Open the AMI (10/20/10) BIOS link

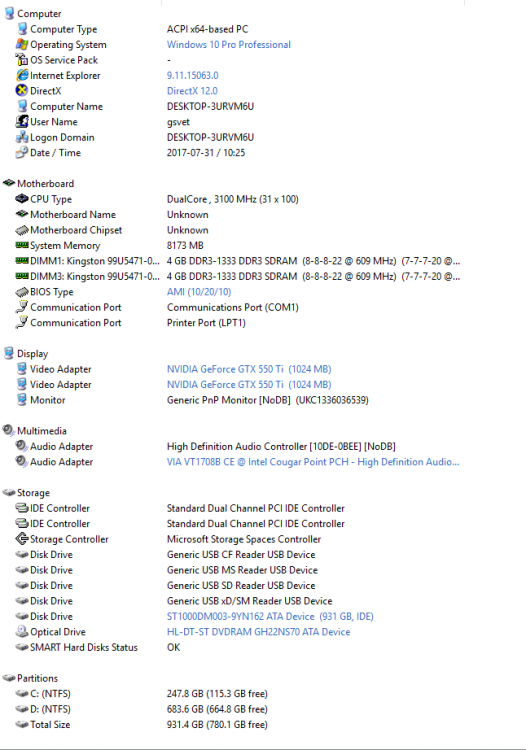coord(199,292)
